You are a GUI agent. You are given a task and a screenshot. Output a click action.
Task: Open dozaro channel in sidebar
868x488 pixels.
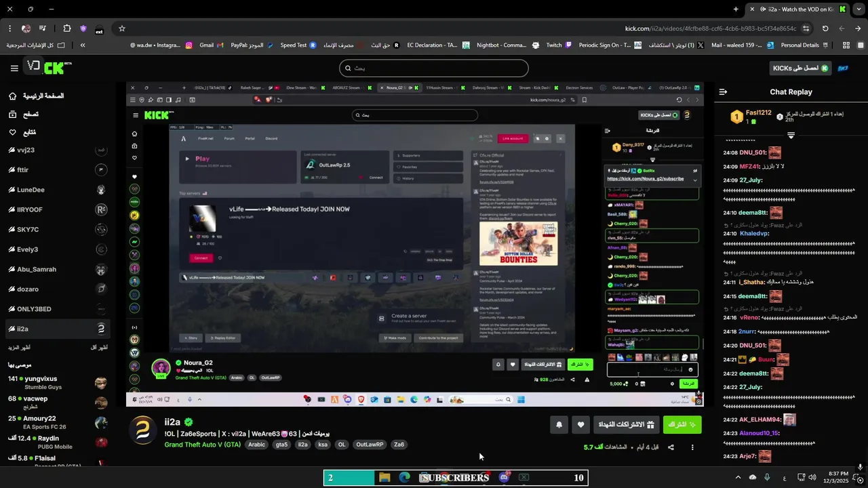pos(57,289)
